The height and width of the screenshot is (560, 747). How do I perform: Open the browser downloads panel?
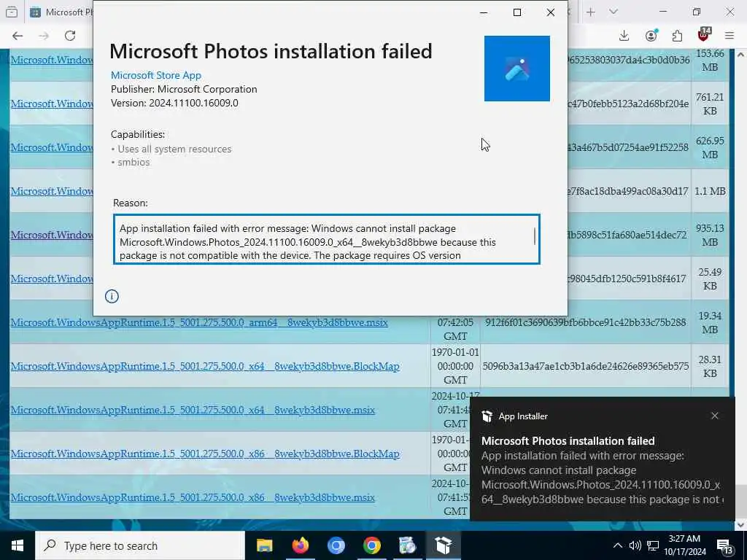624,36
